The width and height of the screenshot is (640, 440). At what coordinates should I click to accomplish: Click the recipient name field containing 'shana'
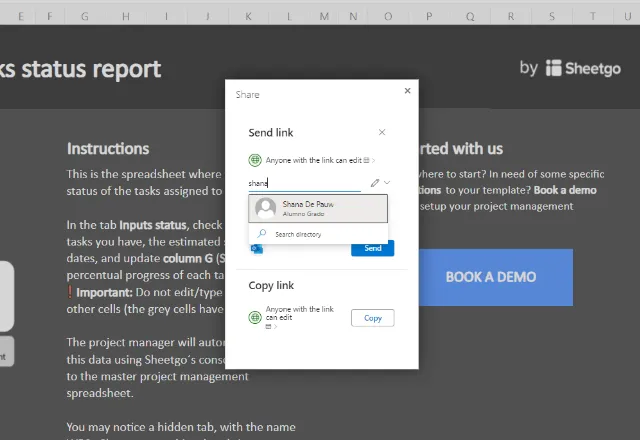point(304,183)
